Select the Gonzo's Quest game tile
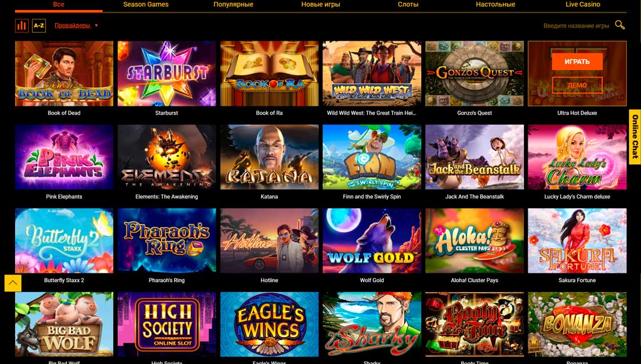 coord(474,74)
